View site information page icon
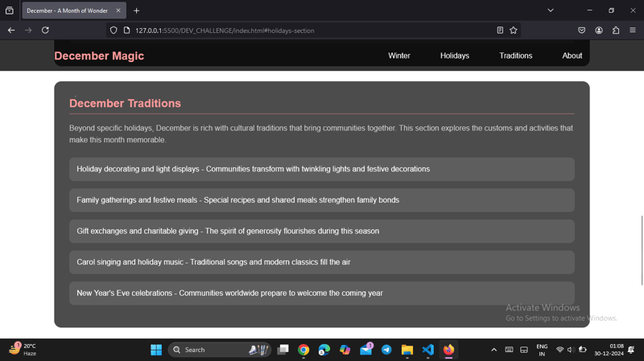 coord(127,31)
